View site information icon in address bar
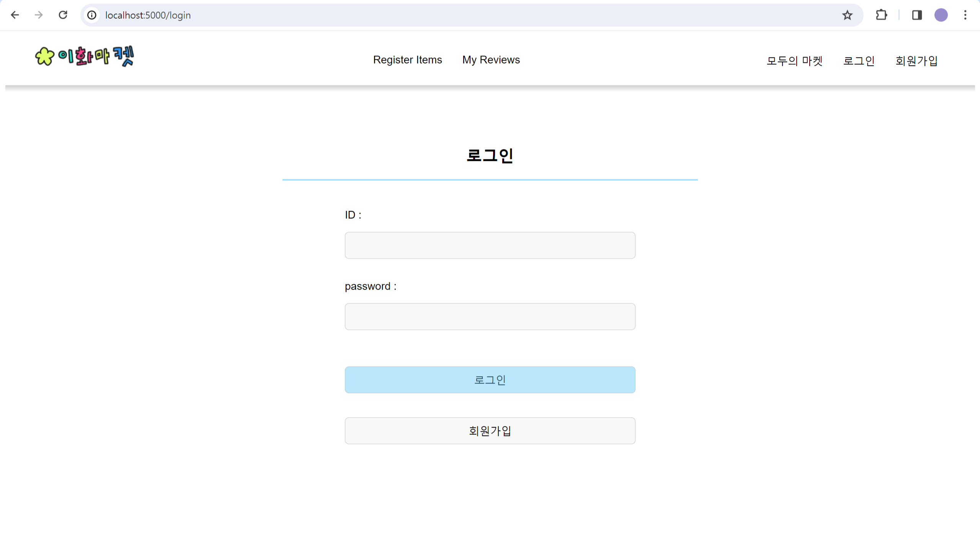980x557 pixels. pyautogui.click(x=92, y=15)
